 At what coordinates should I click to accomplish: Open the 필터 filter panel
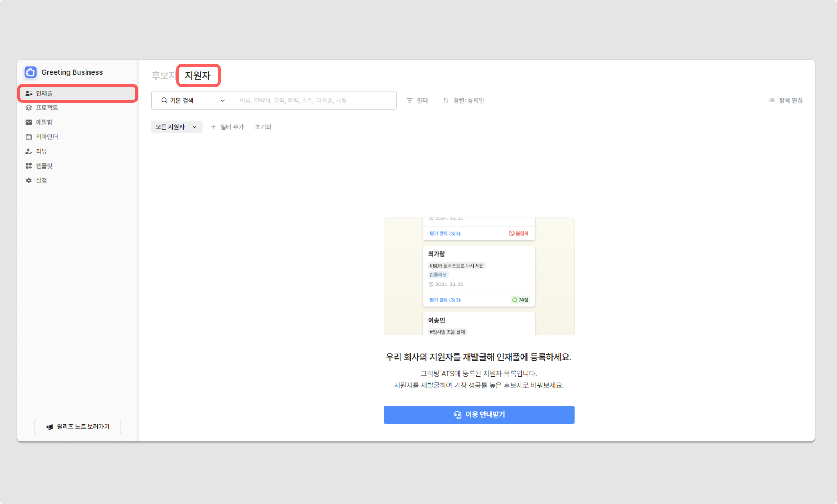click(417, 101)
